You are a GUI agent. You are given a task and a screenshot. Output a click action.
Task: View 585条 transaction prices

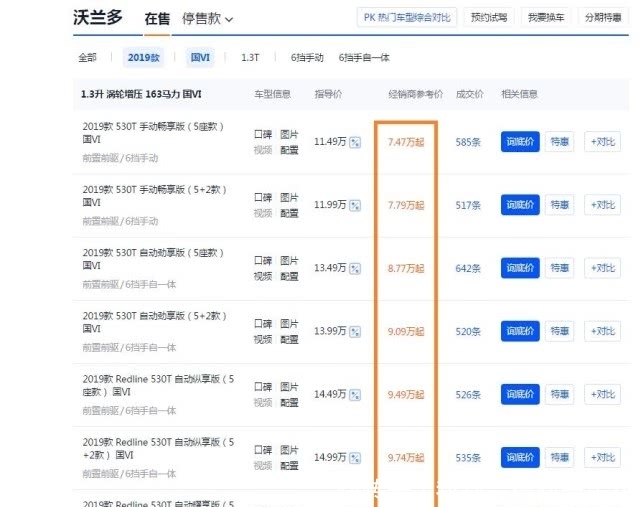468,142
